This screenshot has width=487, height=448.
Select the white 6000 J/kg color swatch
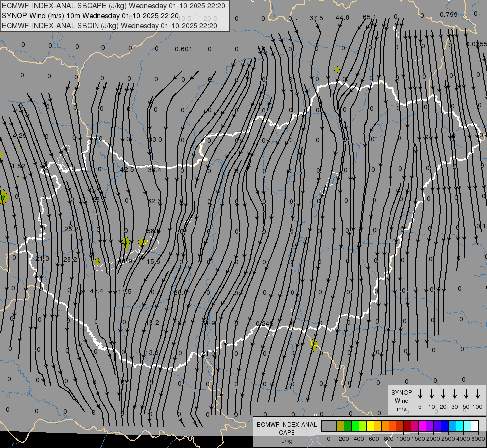point(475,426)
